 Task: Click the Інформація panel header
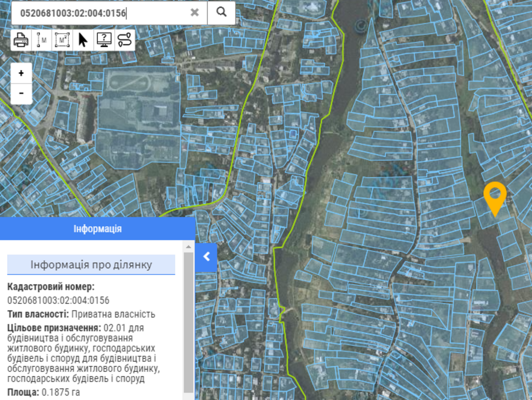pyautogui.click(x=97, y=229)
